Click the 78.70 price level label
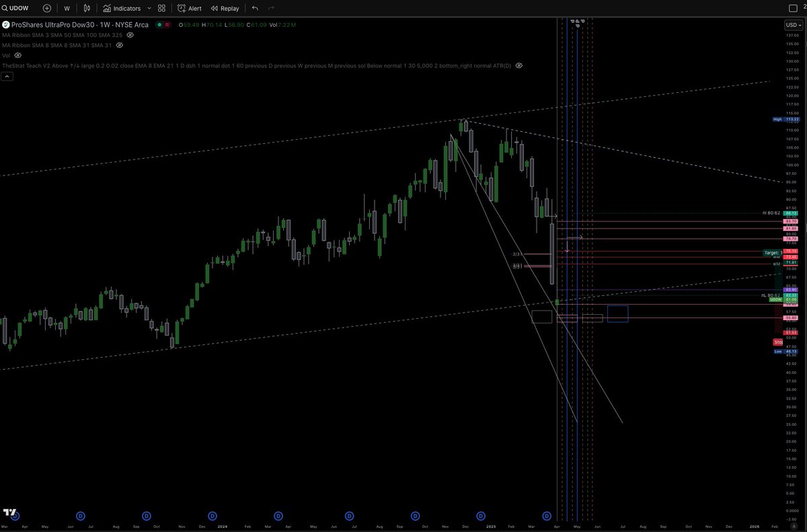 (x=791, y=239)
